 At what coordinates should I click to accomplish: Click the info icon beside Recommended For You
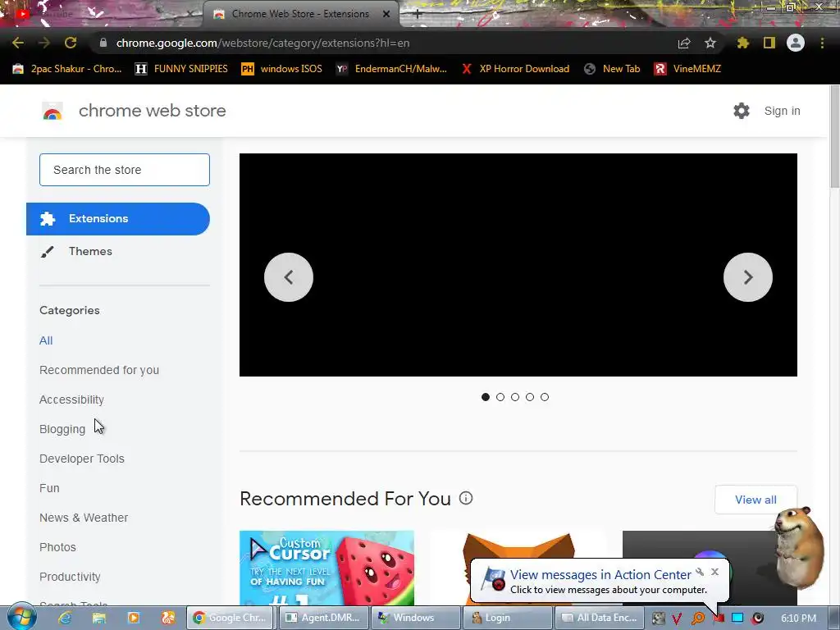click(x=466, y=498)
